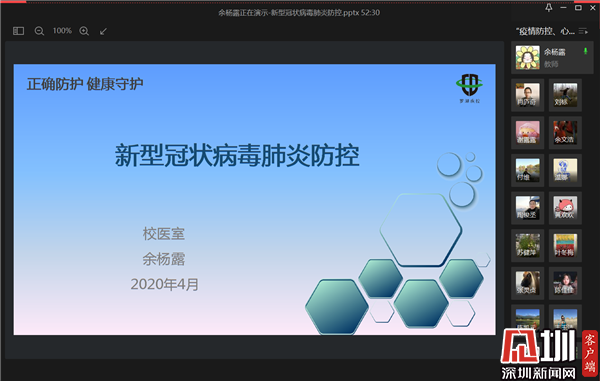Click the 罗湖疾控 shield logo on slide
Image resolution: width=600 pixels, height=381 pixels.
click(470, 88)
